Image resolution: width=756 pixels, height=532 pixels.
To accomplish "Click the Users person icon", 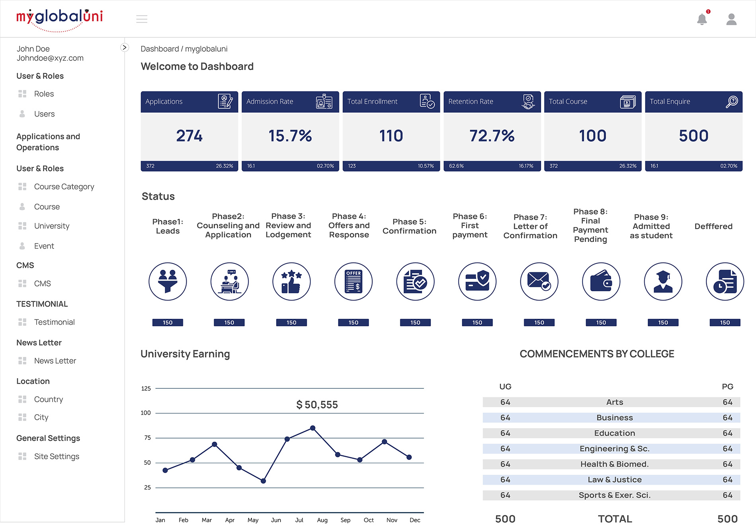I will click(x=22, y=114).
